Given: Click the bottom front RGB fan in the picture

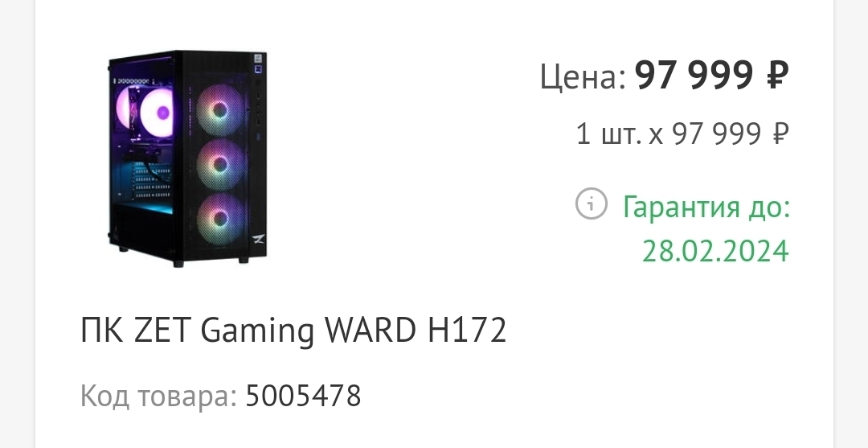Looking at the screenshot, I should (219, 218).
